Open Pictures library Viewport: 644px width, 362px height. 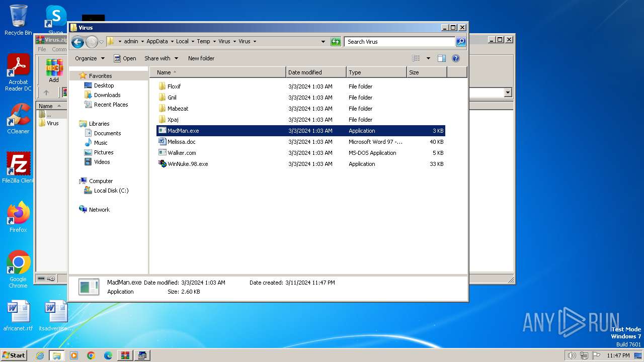pos(104,152)
